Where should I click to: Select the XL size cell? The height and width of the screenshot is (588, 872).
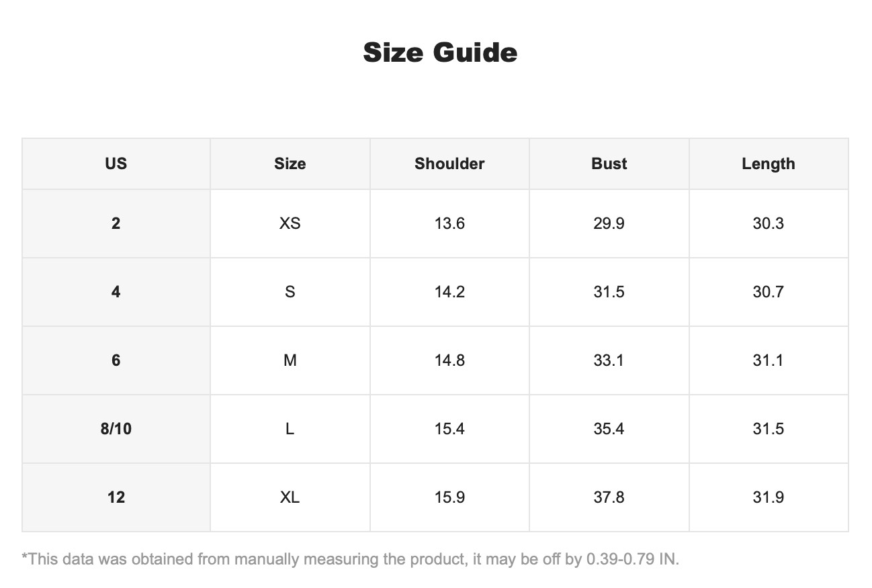(x=290, y=497)
